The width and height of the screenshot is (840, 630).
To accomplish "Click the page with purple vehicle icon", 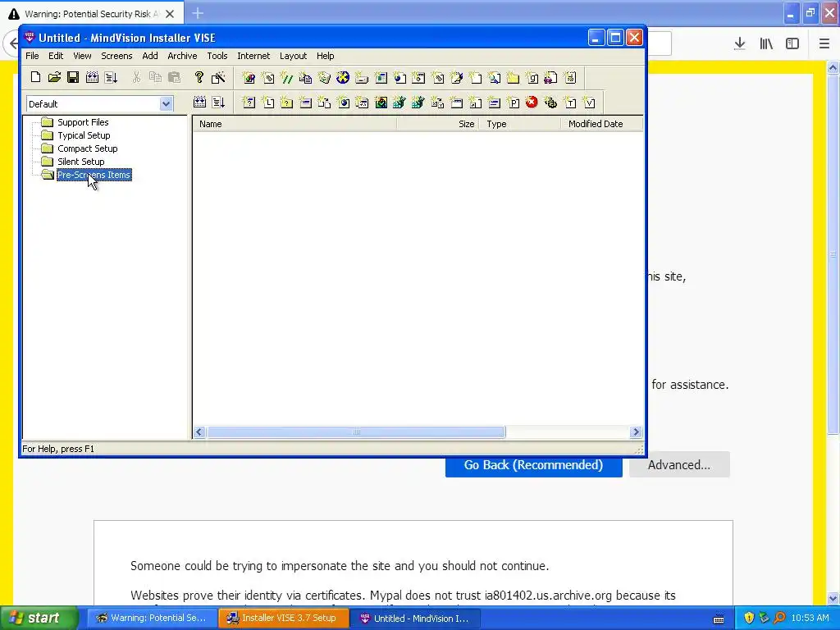I will click(x=550, y=78).
